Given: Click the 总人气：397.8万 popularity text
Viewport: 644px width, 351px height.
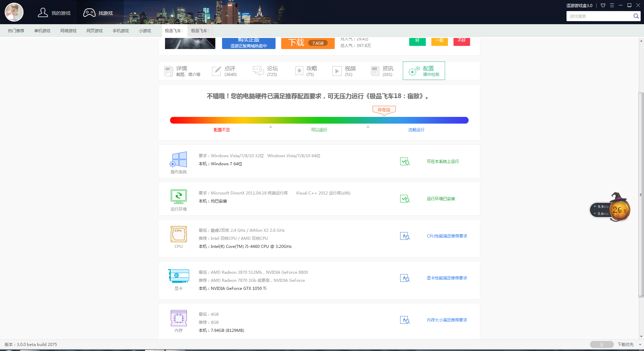Looking at the screenshot, I should 356,46.
